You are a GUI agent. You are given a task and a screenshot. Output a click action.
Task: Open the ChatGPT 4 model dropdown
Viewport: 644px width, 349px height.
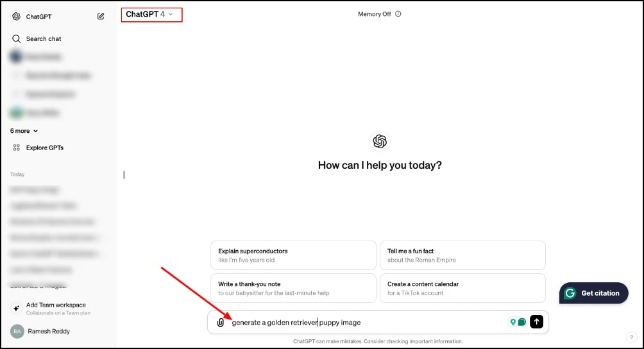pos(150,14)
